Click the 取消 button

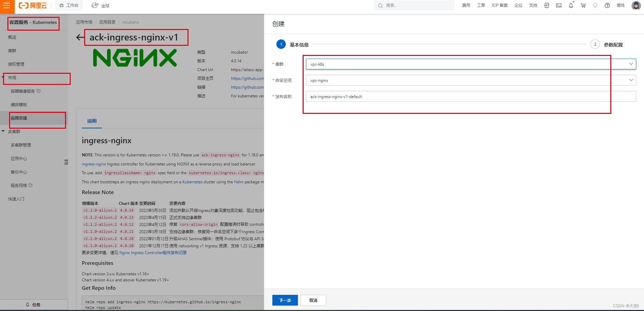[313, 300]
